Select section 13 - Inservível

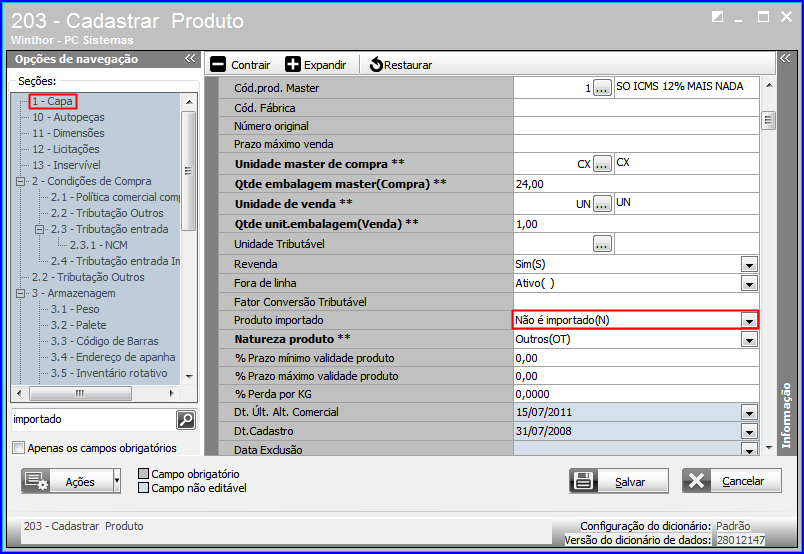pyautogui.click(x=66, y=165)
